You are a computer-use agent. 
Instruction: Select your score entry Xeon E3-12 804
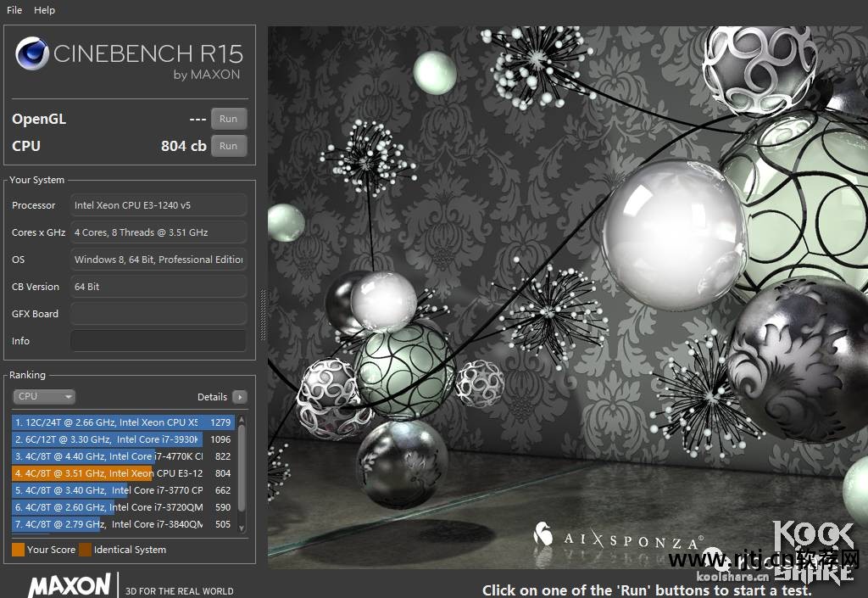[x=123, y=473]
